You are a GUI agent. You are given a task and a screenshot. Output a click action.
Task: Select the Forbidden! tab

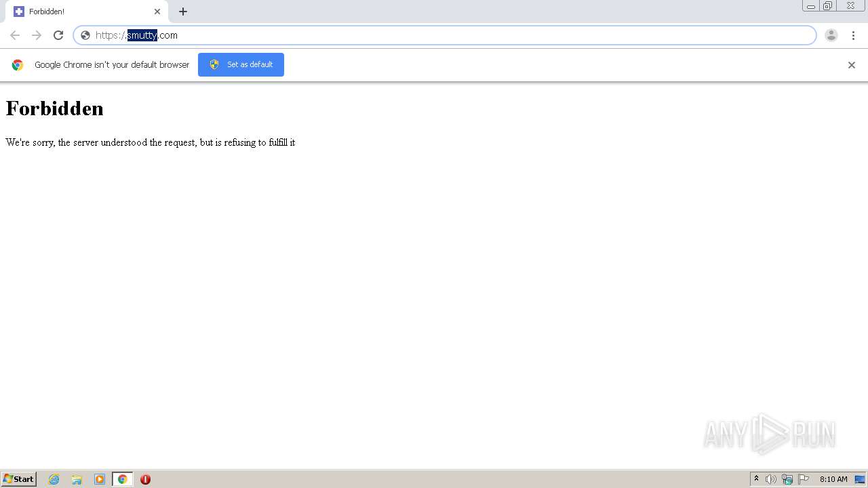coord(88,12)
